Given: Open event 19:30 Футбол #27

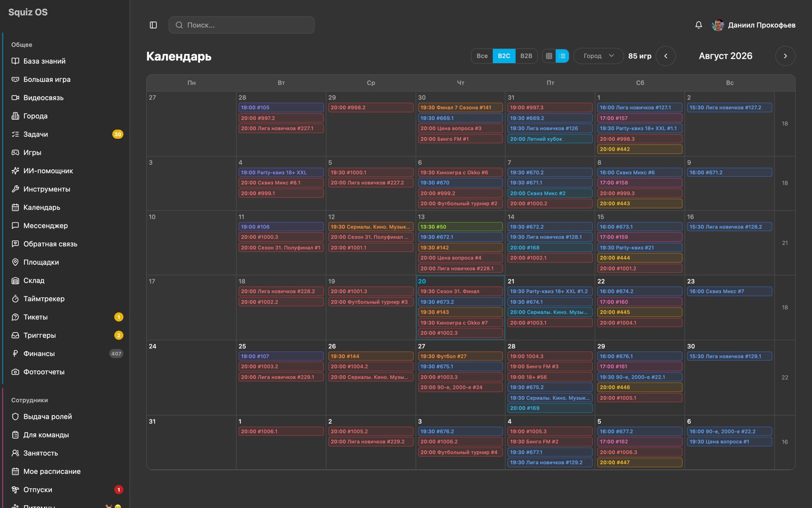Looking at the screenshot, I should tap(460, 357).
